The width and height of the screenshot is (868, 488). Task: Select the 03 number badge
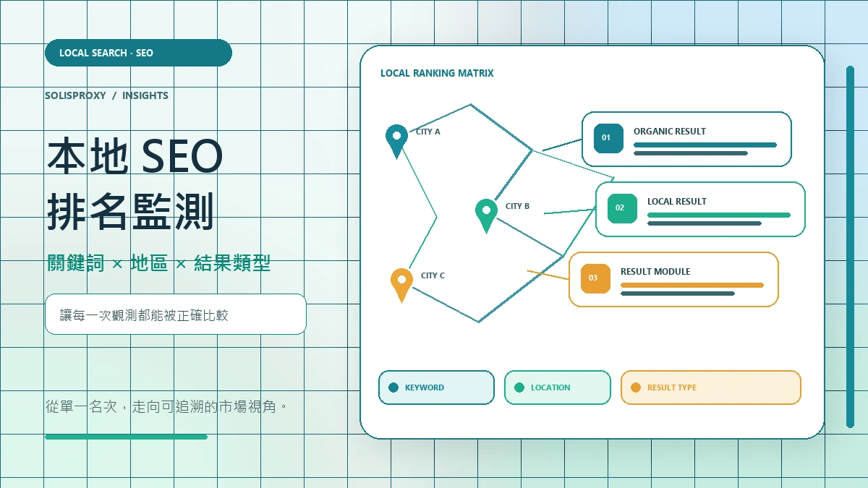coord(595,279)
